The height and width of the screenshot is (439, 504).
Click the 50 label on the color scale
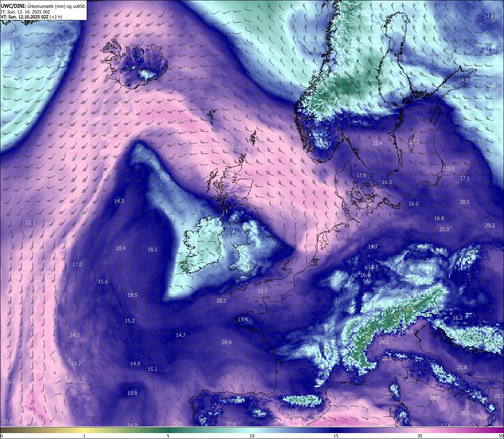point(501,436)
